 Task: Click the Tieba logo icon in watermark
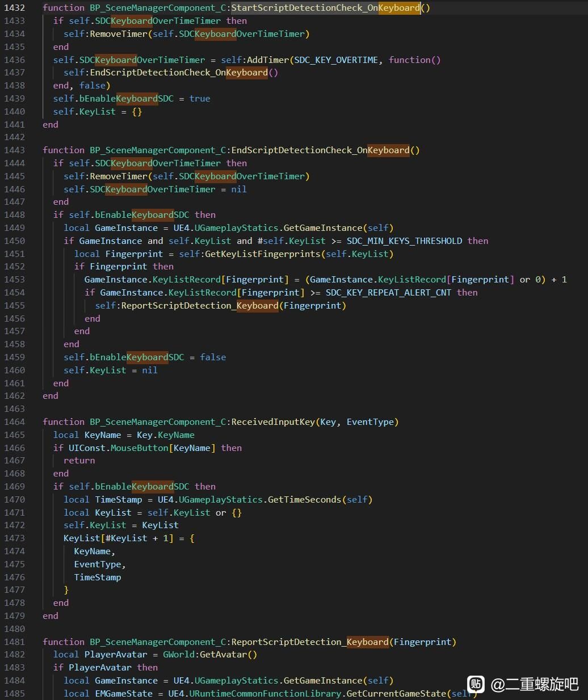(476, 684)
